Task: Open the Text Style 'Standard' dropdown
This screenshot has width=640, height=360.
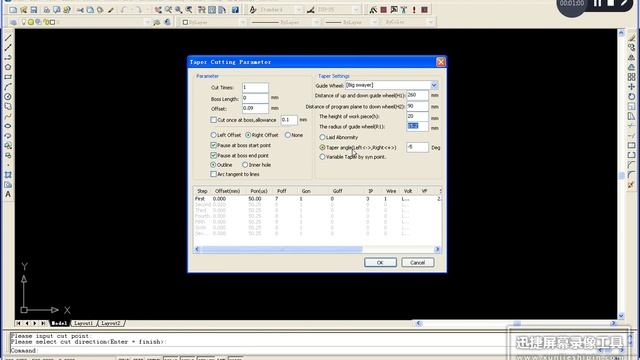Action: [x=299, y=10]
